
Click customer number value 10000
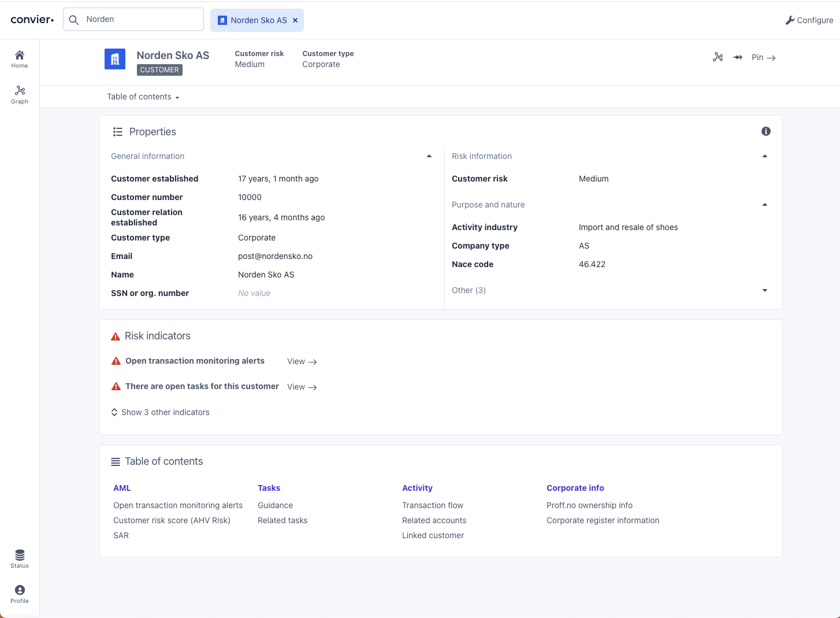pyautogui.click(x=250, y=197)
